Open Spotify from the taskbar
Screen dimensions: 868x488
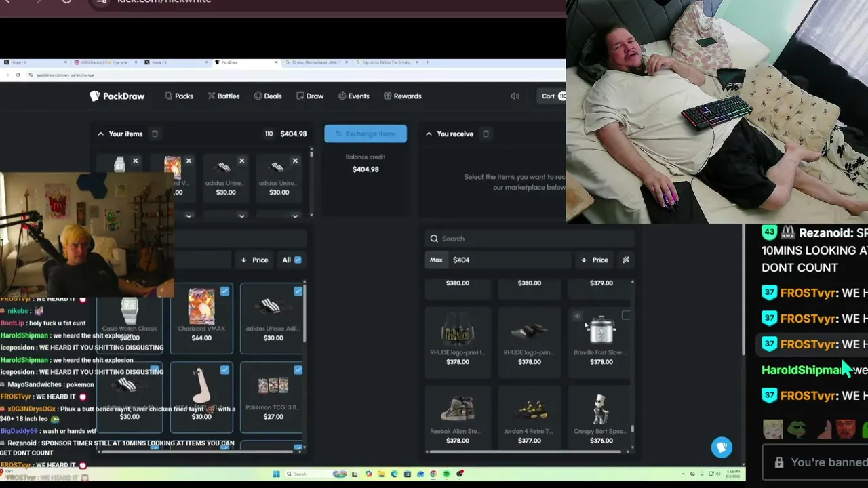tap(447, 474)
